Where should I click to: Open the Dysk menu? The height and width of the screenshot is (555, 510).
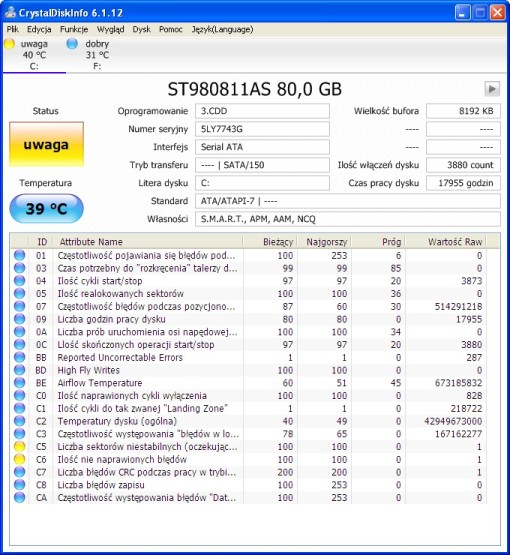142,29
